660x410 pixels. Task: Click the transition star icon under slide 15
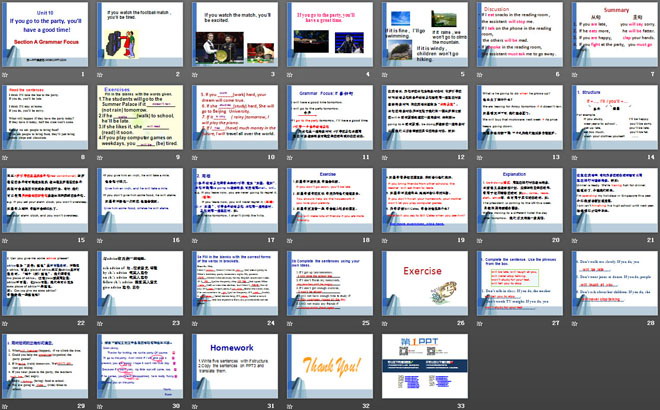tap(5, 240)
